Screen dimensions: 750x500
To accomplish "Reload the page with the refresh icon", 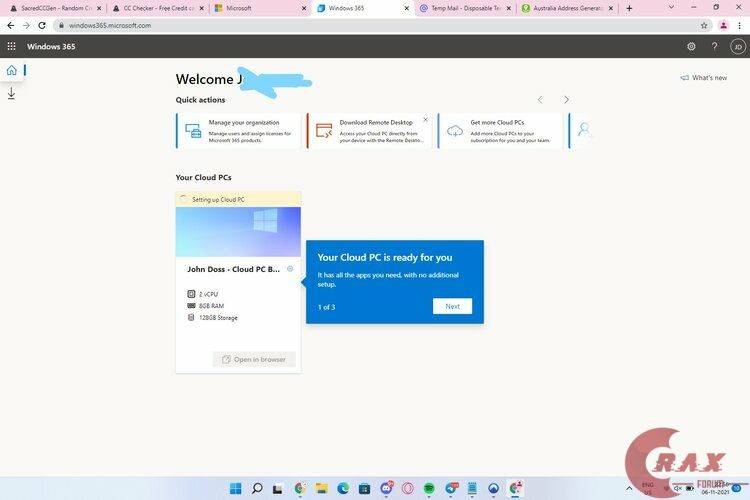I will (x=42, y=25).
